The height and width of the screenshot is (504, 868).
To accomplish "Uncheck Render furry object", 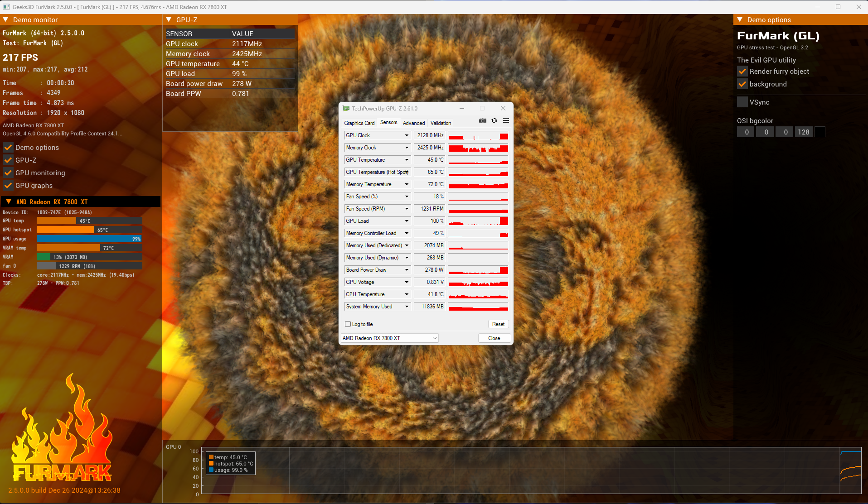I will pyautogui.click(x=742, y=72).
